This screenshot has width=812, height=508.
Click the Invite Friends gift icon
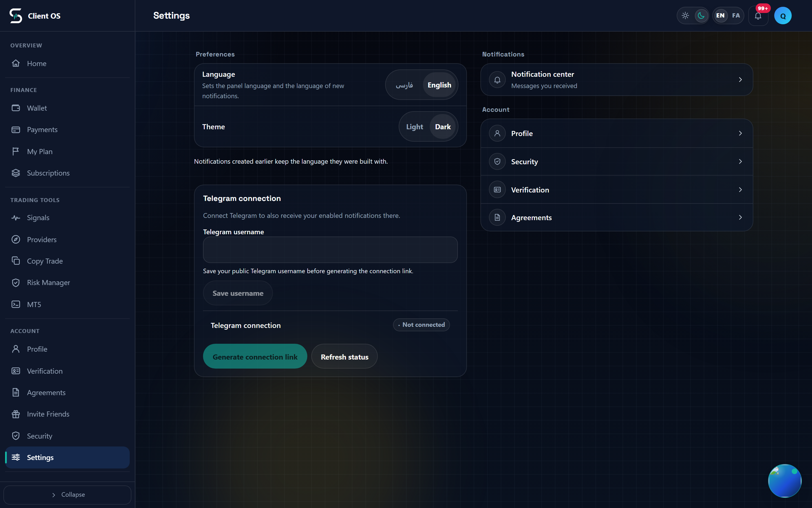16,414
